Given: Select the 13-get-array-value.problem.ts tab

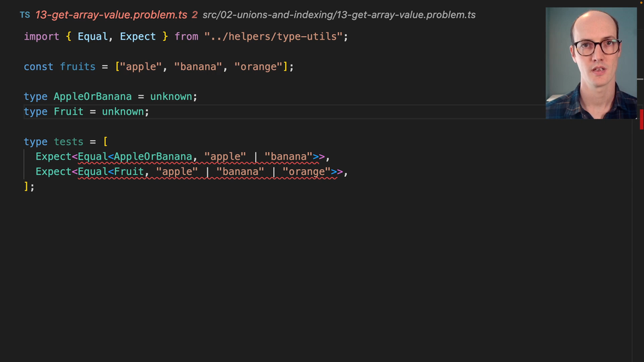Looking at the screenshot, I should click(x=111, y=15).
